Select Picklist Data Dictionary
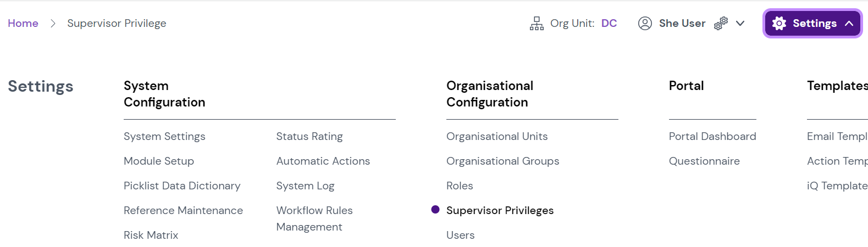 182,186
